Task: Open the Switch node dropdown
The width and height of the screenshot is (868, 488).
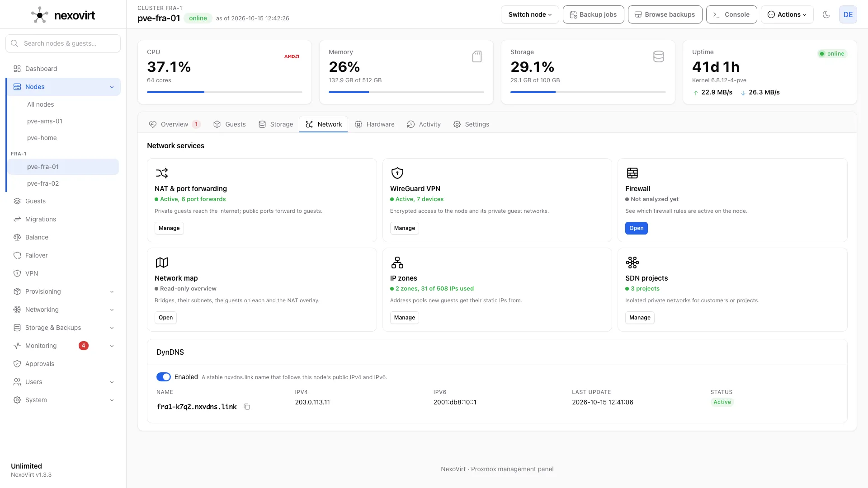Action: 530,14
